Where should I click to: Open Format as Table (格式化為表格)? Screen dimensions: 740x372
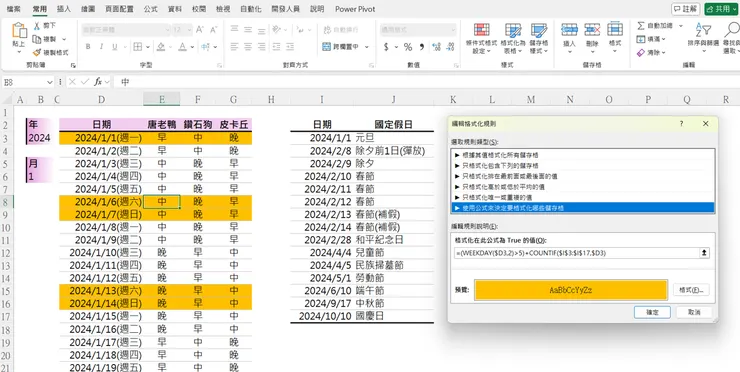point(513,38)
